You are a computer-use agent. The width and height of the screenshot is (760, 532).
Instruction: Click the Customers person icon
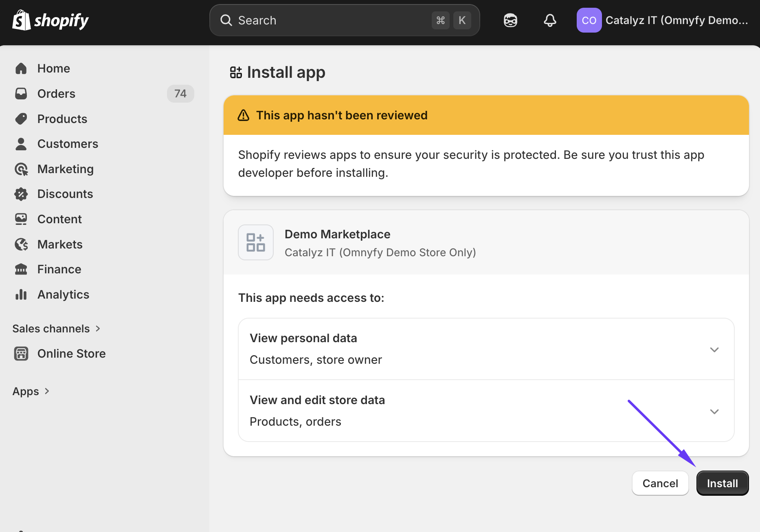tap(21, 144)
